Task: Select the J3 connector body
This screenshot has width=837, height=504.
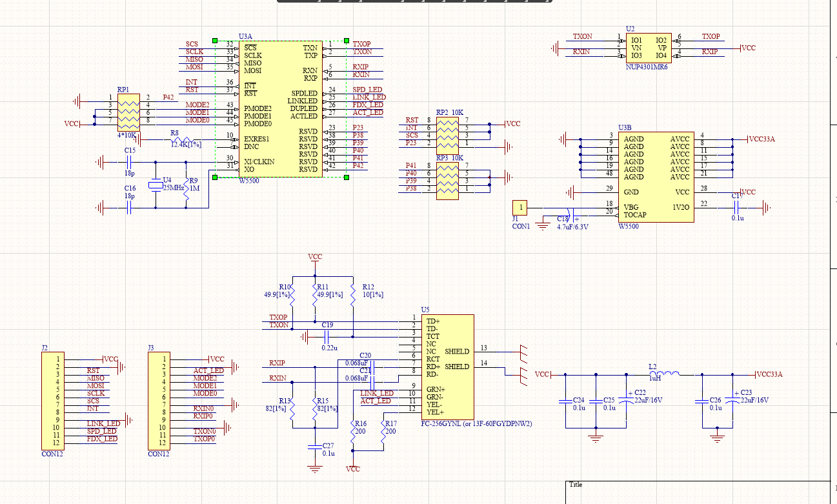Action: point(159,401)
